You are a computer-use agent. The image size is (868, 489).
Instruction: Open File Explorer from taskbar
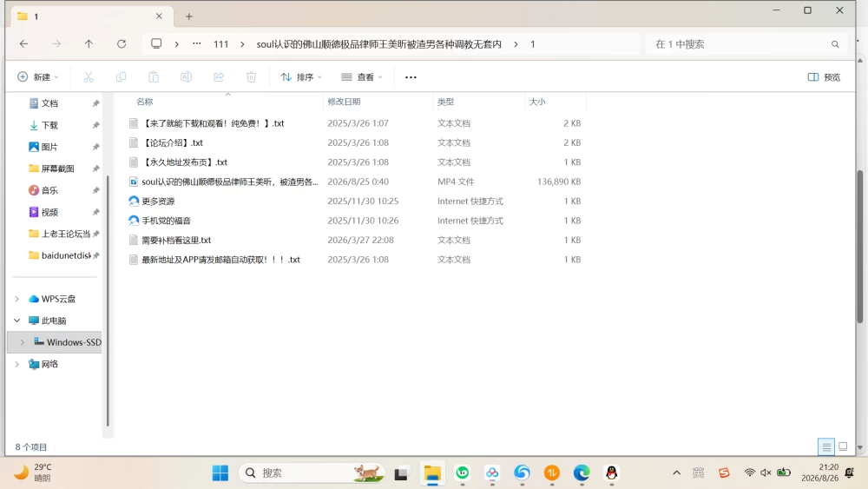[x=432, y=473]
